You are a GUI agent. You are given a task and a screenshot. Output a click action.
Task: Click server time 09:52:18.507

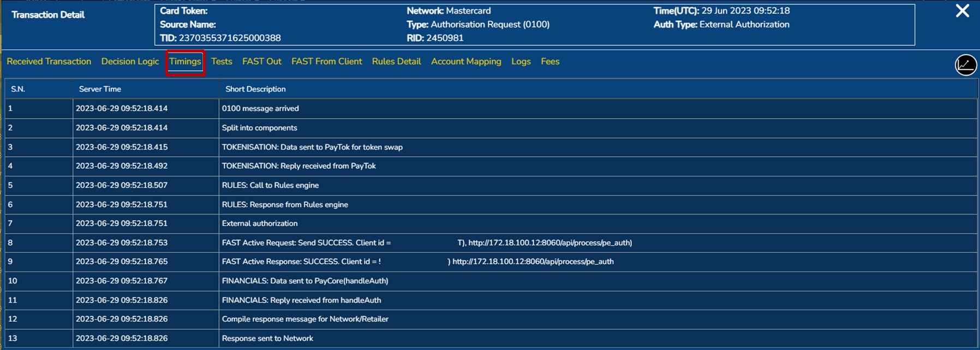point(122,185)
